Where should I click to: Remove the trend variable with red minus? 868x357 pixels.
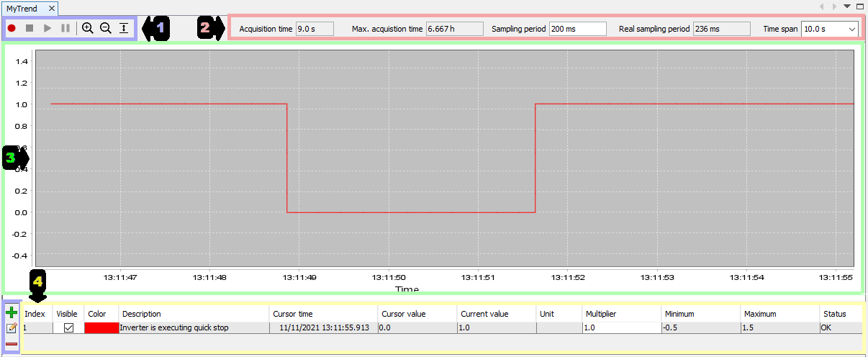pos(12,344)
